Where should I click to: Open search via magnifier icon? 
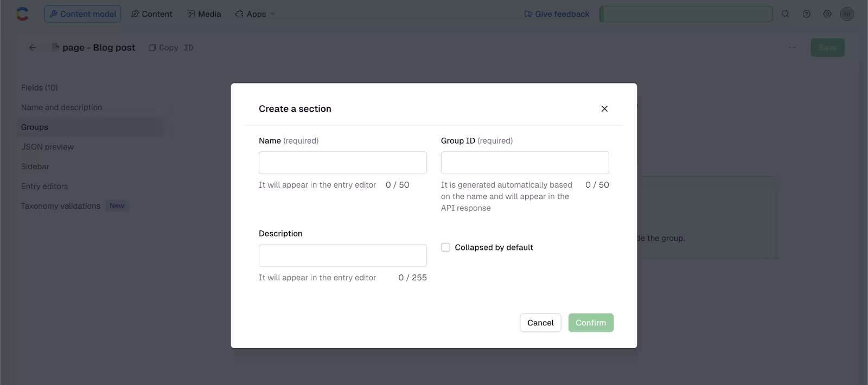[785, 14]
